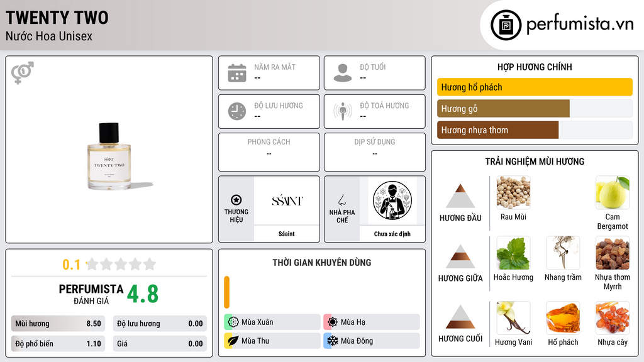Click the Thời gian khuyên dùng heading
The height and width of the screenshot is (362, 644).
point(322,263)
